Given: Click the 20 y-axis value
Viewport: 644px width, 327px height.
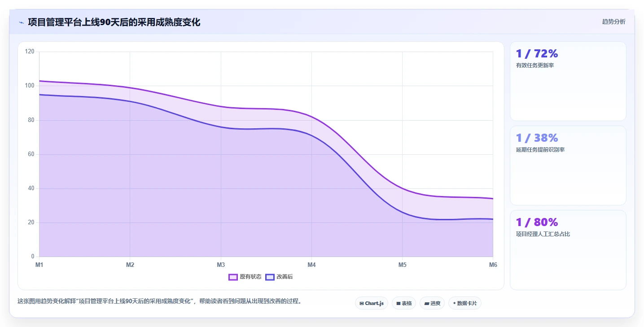Looking at the screenshot, I should 31,222.
